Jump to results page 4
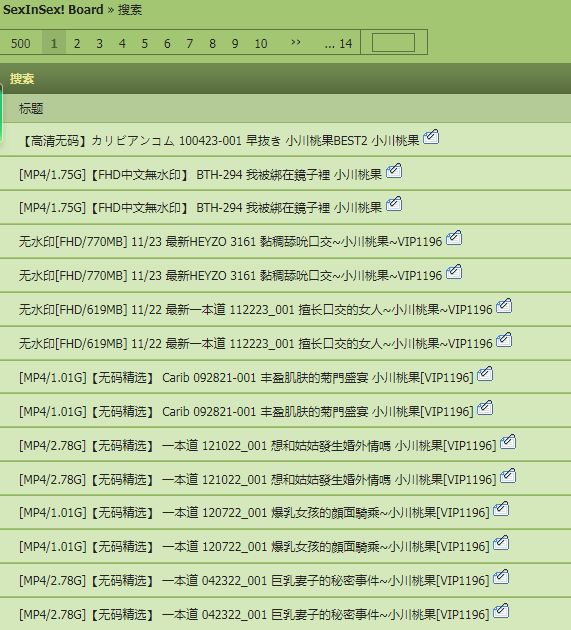This screenshot has width=571, height=630. [122, 43]
